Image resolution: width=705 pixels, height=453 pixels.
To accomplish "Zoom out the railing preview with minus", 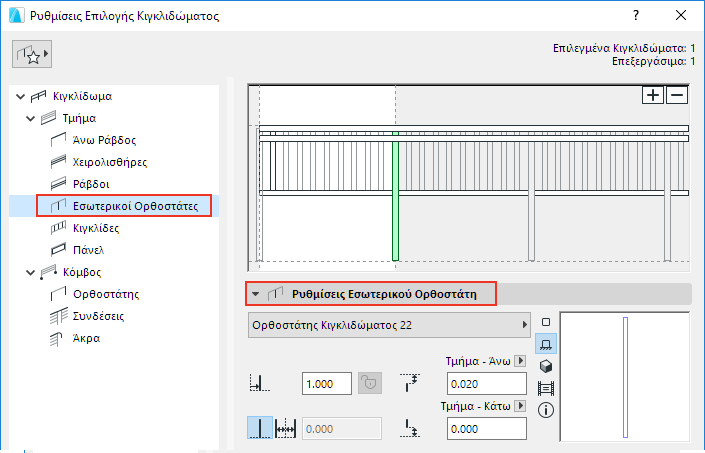I will click(x=677, y=95).
